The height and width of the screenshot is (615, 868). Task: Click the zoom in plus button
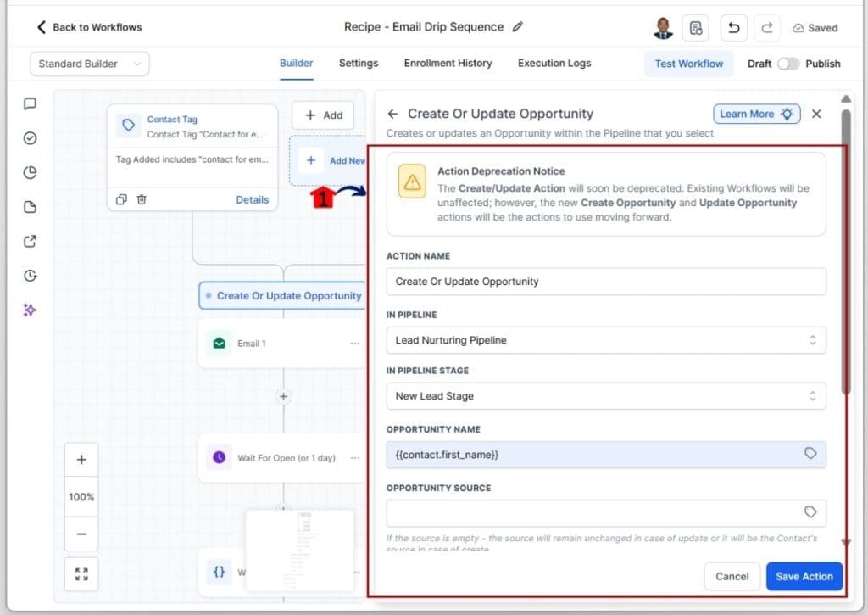81,460
